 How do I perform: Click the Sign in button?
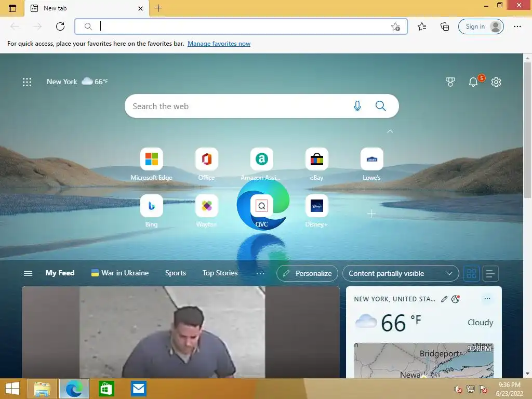click(x=481, y=26)
